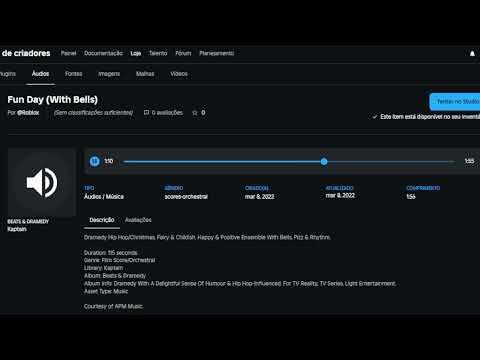Click the Asset Type: Music line
This screenshot has width=480, height=360.
pos(106,291)
